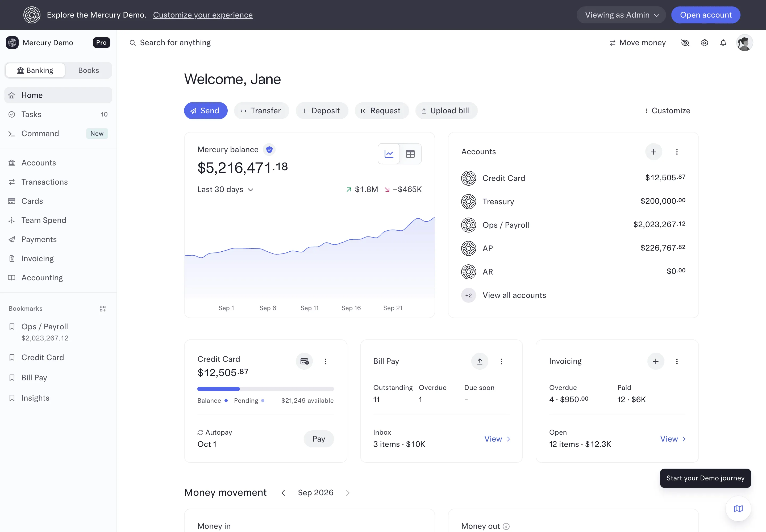Click View link in Bill Pay inbox
This screenshot has width=766, height=532.
coord(497,439)
